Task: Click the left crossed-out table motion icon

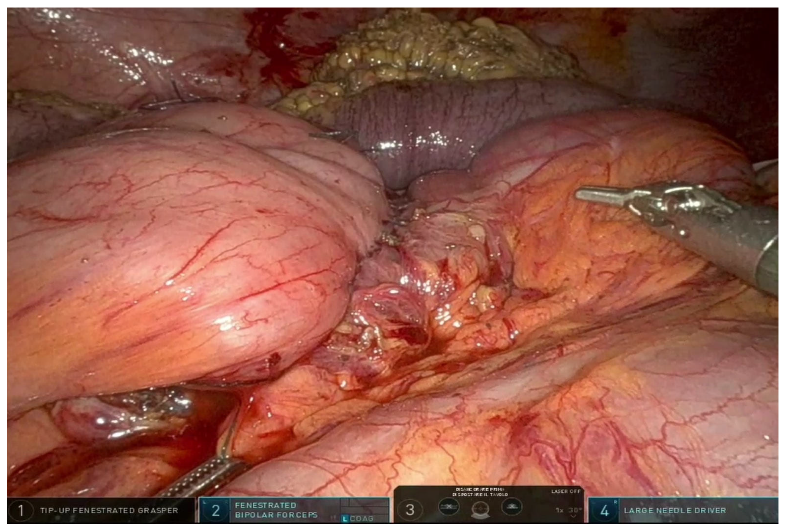Action: (449, 507)
